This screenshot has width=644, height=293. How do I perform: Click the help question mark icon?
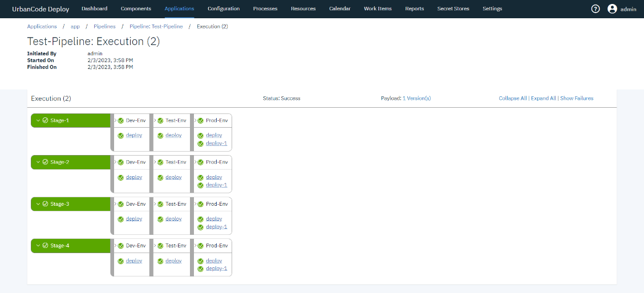(x=596, y=9)
